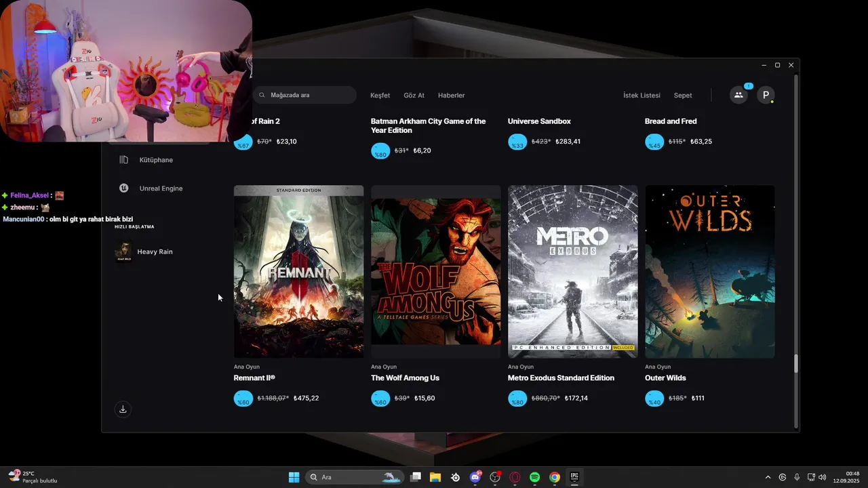
Task: Click the store page vertical scrollbar thumb
Action: click(796, 363)
